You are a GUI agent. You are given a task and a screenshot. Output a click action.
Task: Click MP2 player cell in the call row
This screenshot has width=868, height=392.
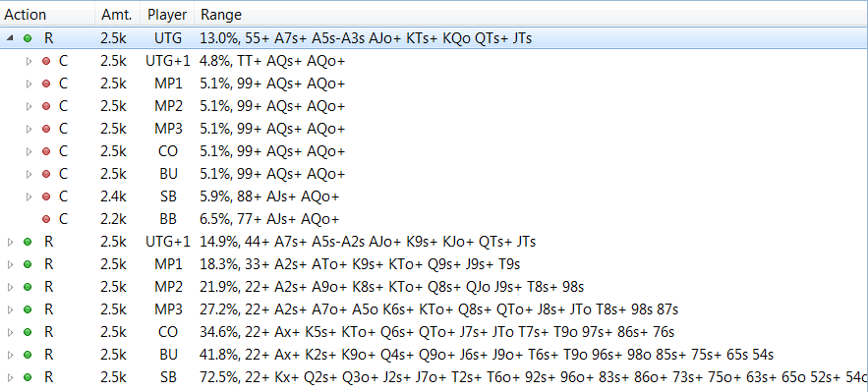[168, 106]
